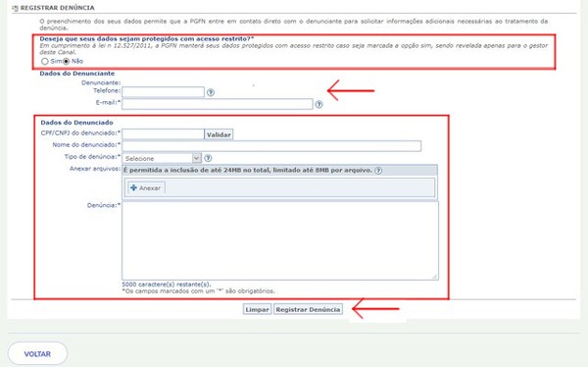
Task: Click the VOLTAR button
Action: click(x=37, y=354)
